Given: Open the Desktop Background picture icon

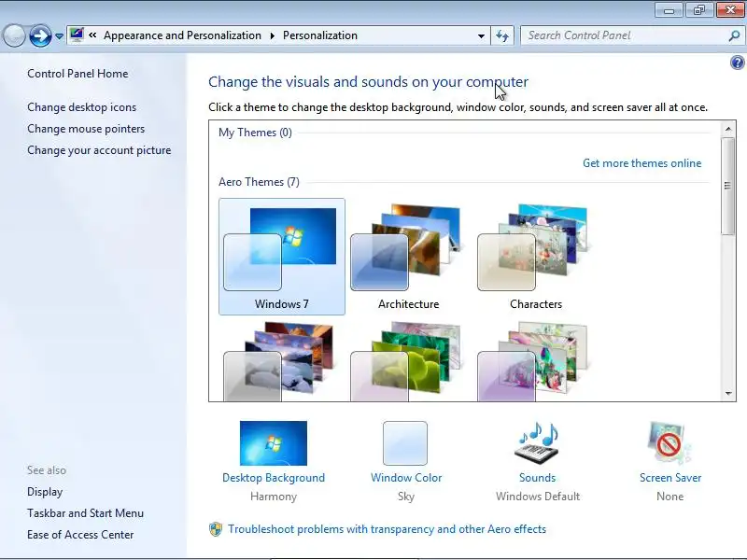Looking at the screenshot, I should click(274, 442).
